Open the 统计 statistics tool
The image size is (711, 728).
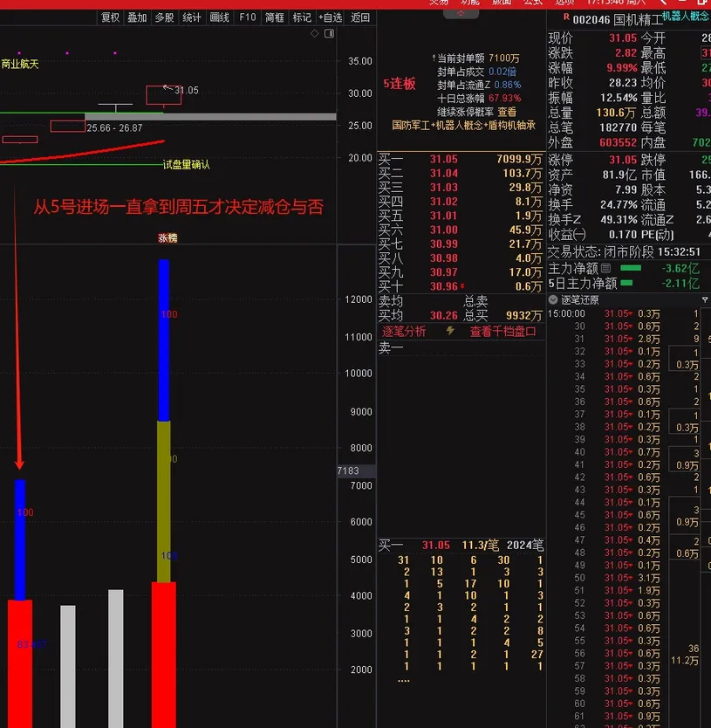[x=192, y=17]
